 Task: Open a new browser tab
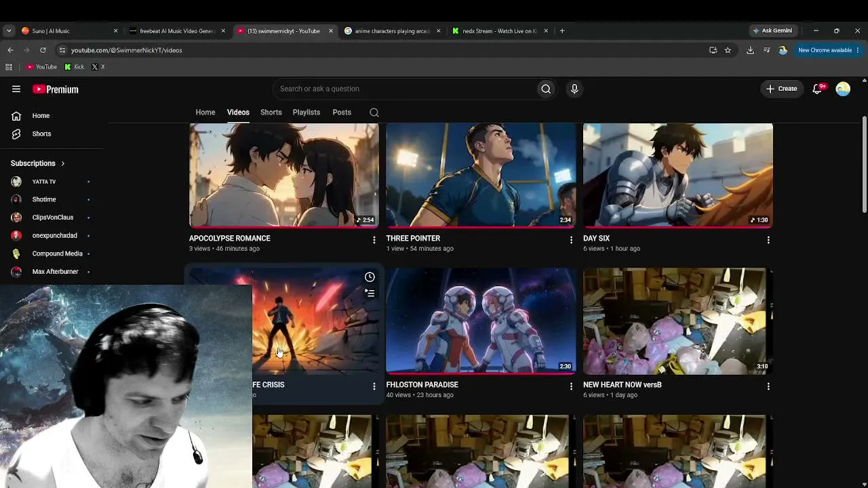562,30
